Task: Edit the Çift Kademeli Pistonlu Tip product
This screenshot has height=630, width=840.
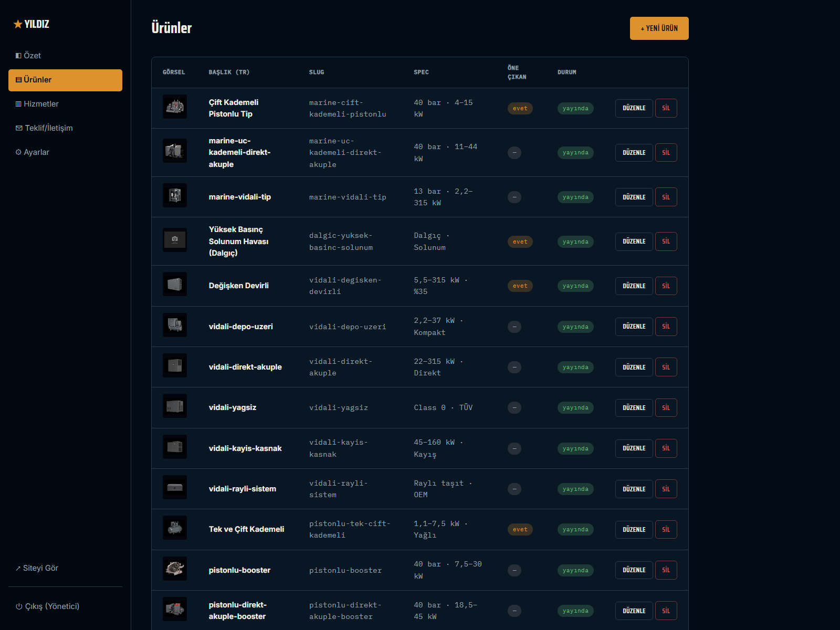Action: (634, 108)
